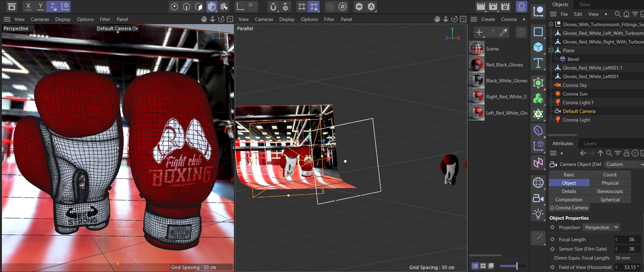644x272 pixels.
Task: Click pan hand icon in Perspective viewport
Action: click(x=204, y=19)
